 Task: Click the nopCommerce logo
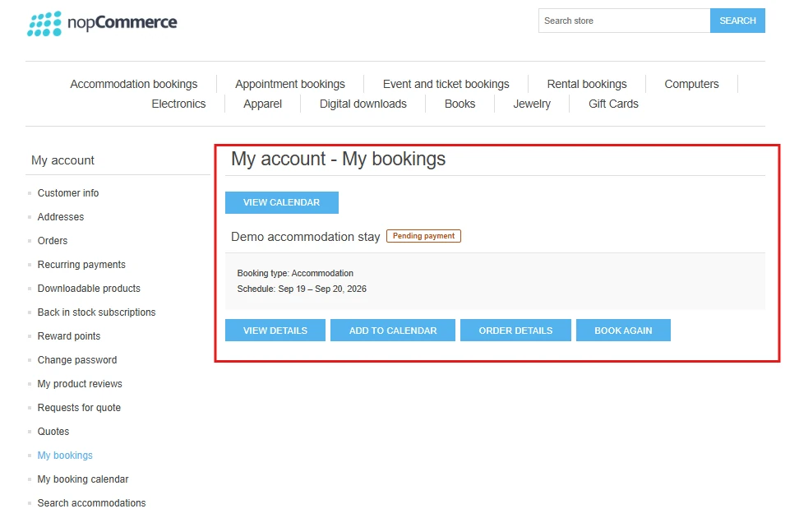102,24
